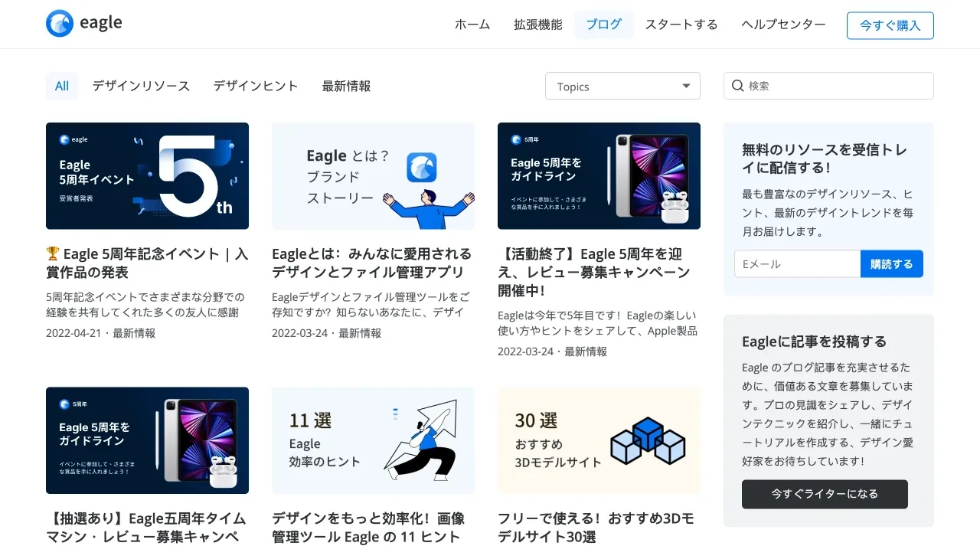Open スタートする in the navigation
This screenshot has height=546, width=980.
click(x=681, y=25)
